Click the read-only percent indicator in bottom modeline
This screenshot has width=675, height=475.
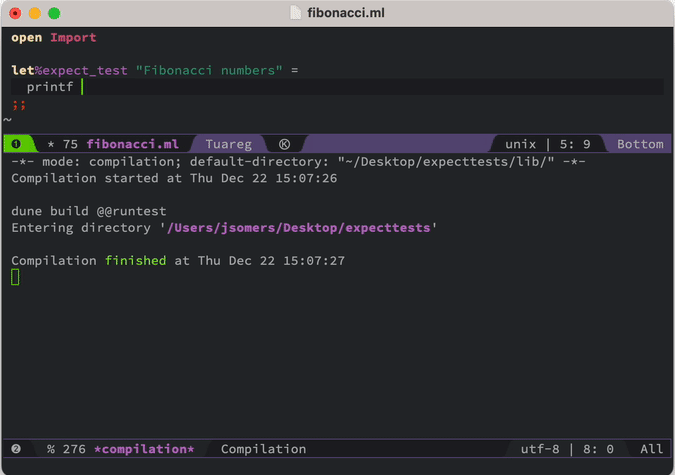51,449
